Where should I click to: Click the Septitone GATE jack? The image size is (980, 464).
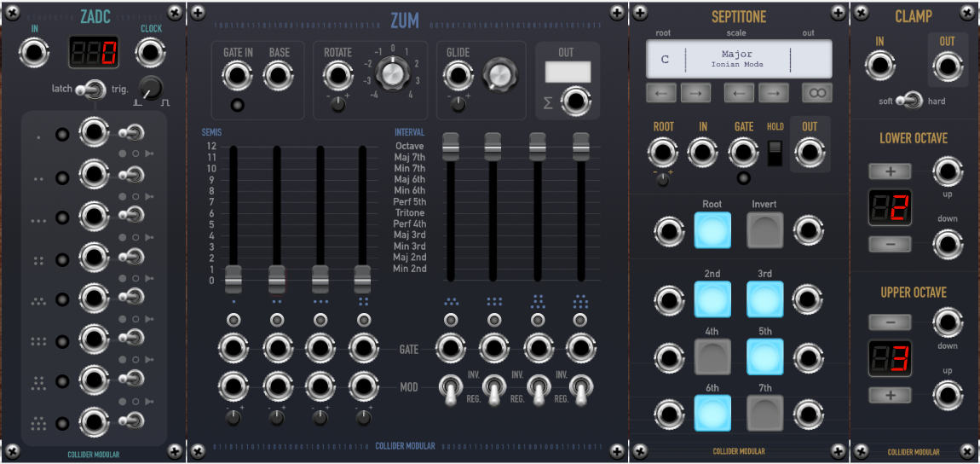(x=743, y=153)
